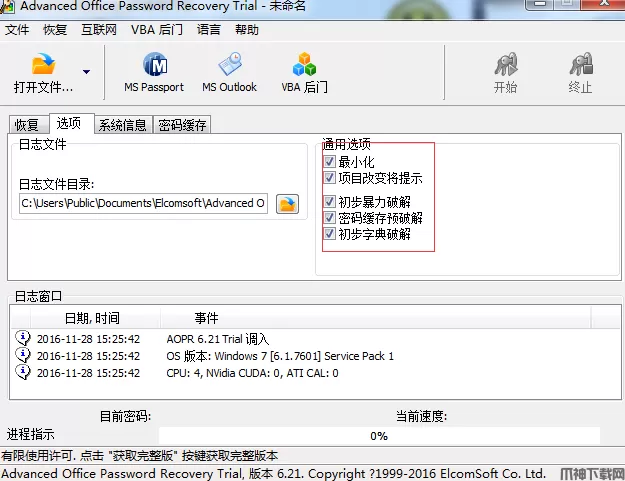Click the 事件 column header
Screen dimensions: 625x481
coord(376,318)
